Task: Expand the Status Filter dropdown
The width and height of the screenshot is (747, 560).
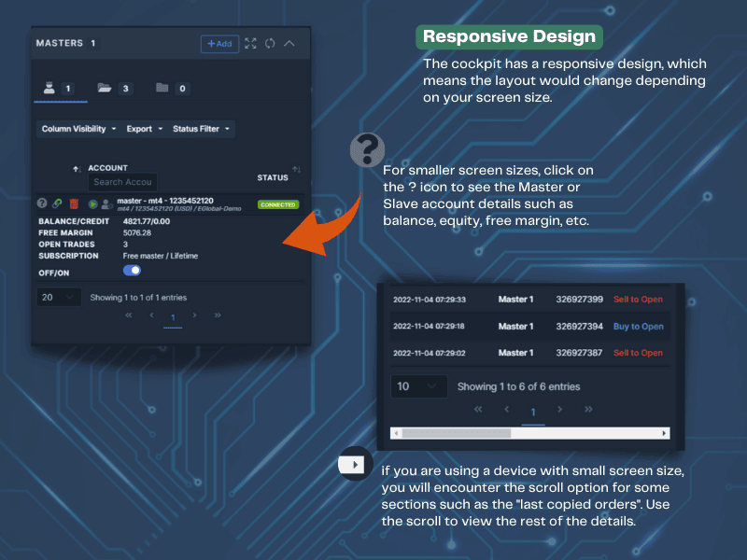Action: pos(201,129)
